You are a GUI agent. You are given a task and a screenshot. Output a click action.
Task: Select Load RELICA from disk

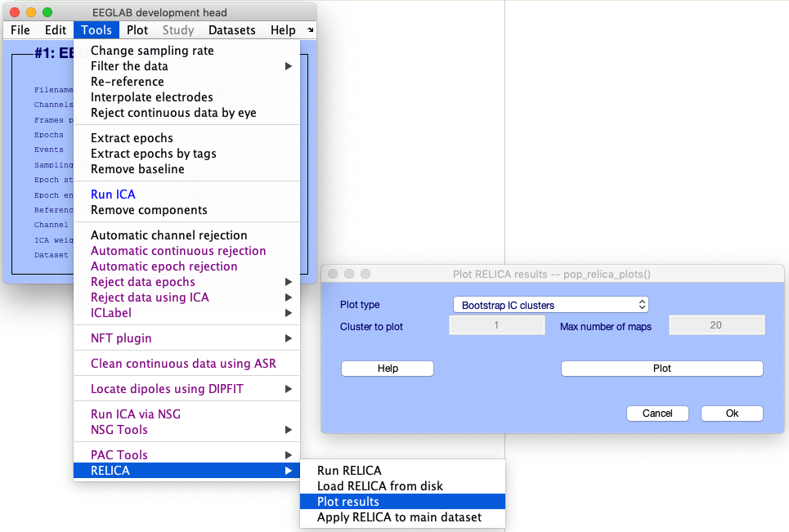pyautogui.click(x=379, y=486)
